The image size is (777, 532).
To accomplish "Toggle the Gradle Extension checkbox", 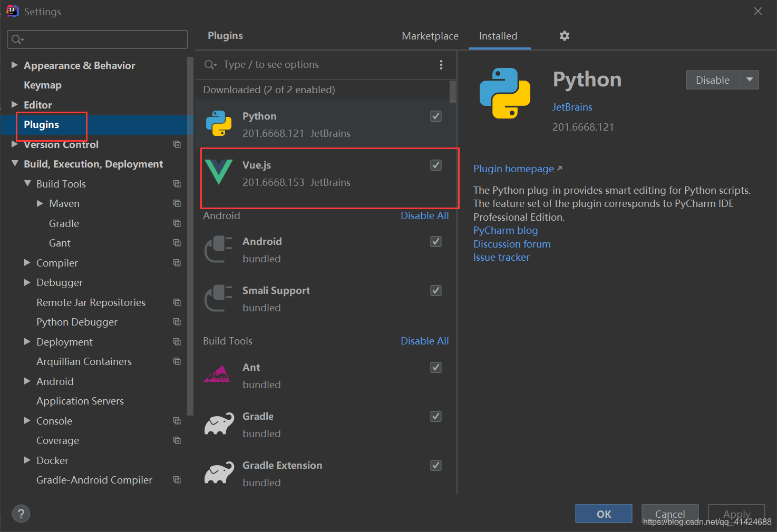I will [436, 465].
